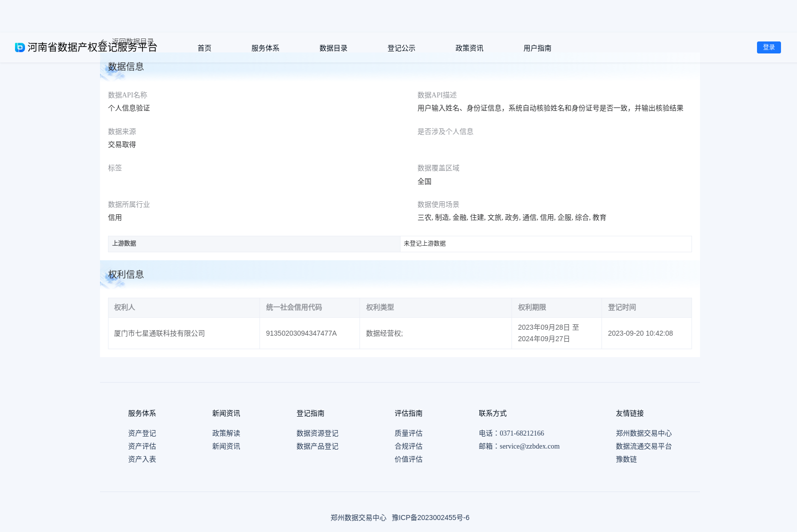Open footer link 价值评估

pos(408,459)
